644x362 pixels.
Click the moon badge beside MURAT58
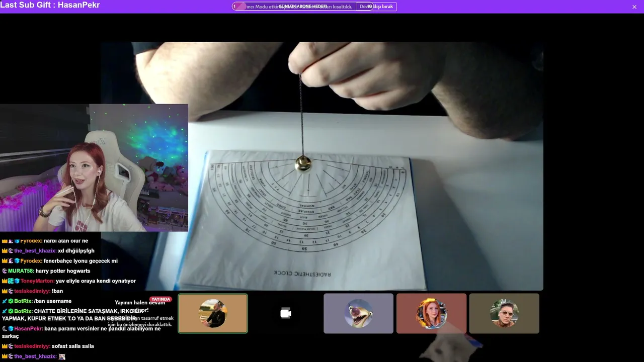[x=5, y=271]
